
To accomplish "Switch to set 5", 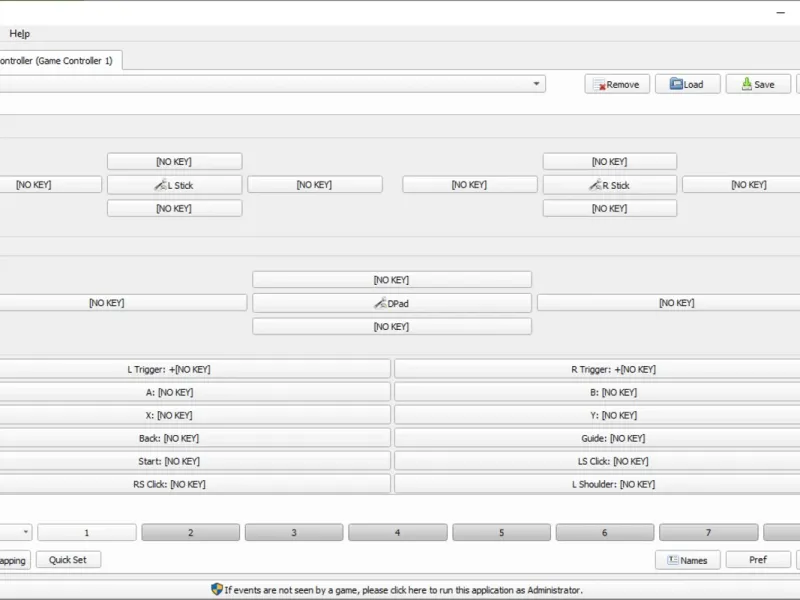I will (502, 532).
